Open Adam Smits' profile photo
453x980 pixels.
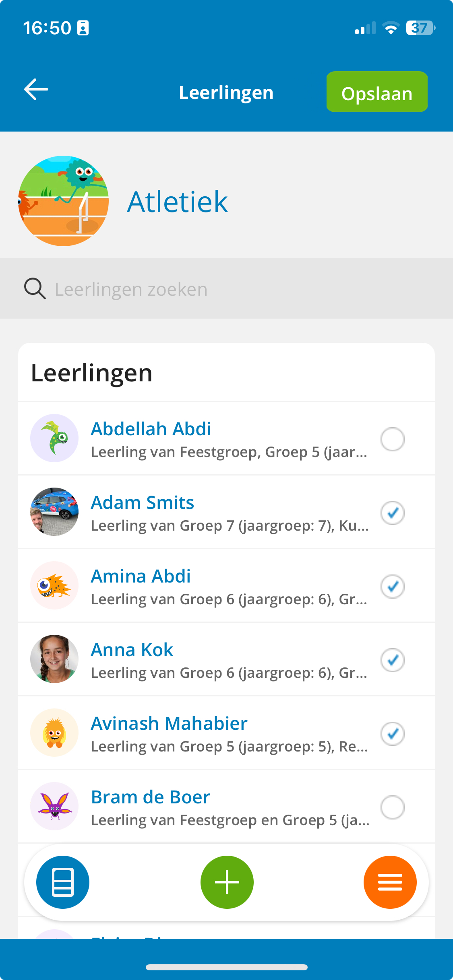pyautogui.click(x=54, y=512)
